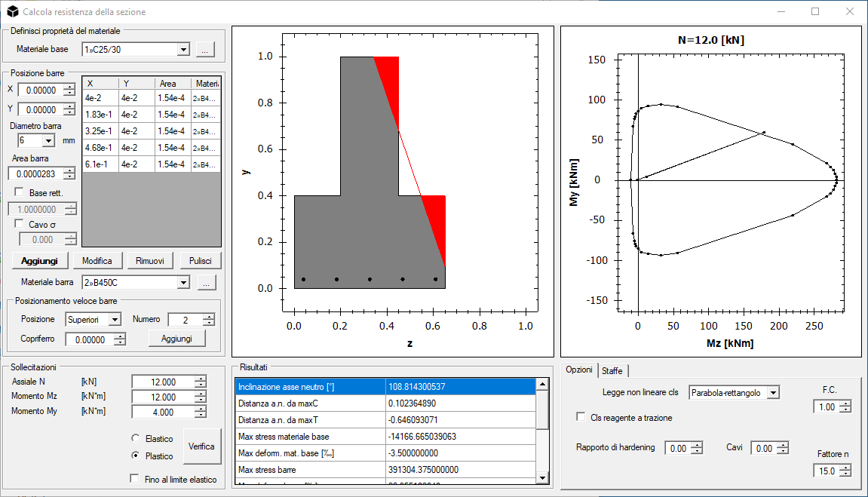Viewport: 868px width, 497px height.
Task: Open Legge non lineare cls dropdown
Action: tap(772, 392)
